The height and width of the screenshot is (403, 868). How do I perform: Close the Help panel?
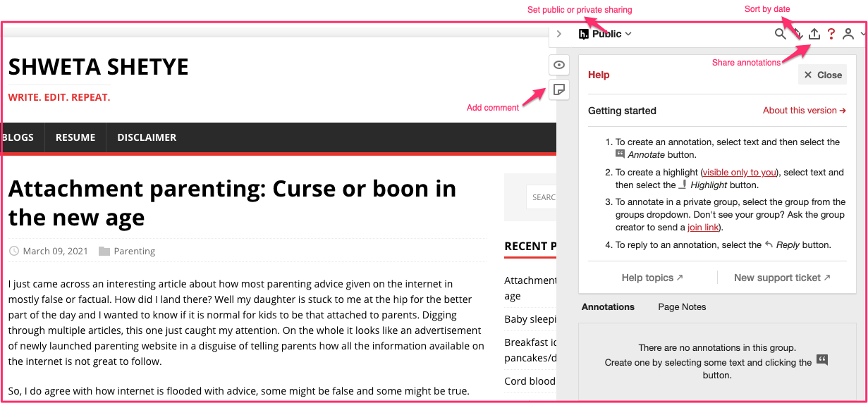pyautogui.click(x=823, y=75)
